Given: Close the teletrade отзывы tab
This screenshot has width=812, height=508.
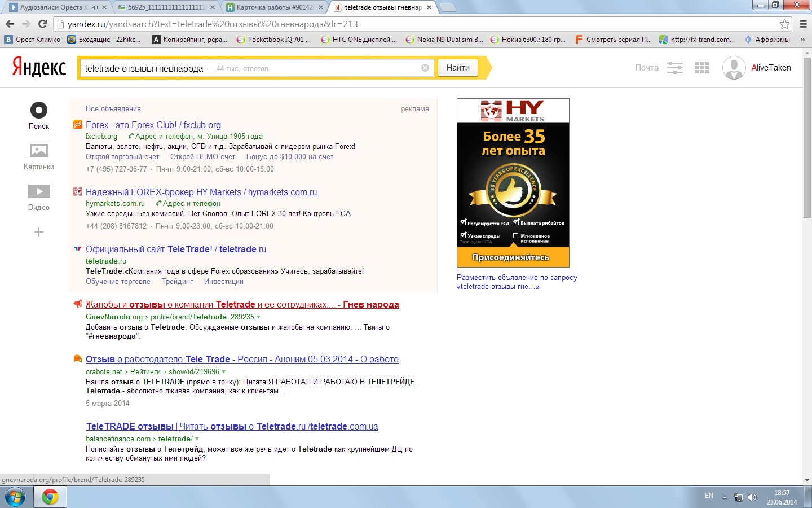Looking at the screenshot, I should [429, 7].
